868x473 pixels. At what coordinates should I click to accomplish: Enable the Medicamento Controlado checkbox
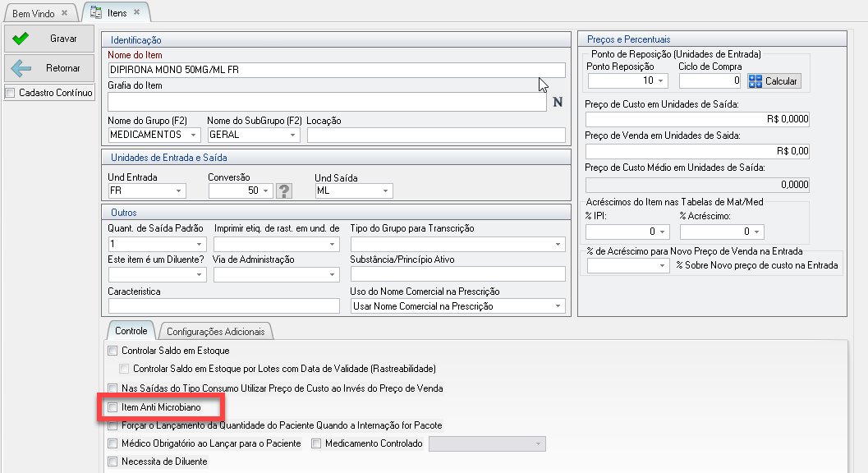pyautogui.click(x=316, y=443)
